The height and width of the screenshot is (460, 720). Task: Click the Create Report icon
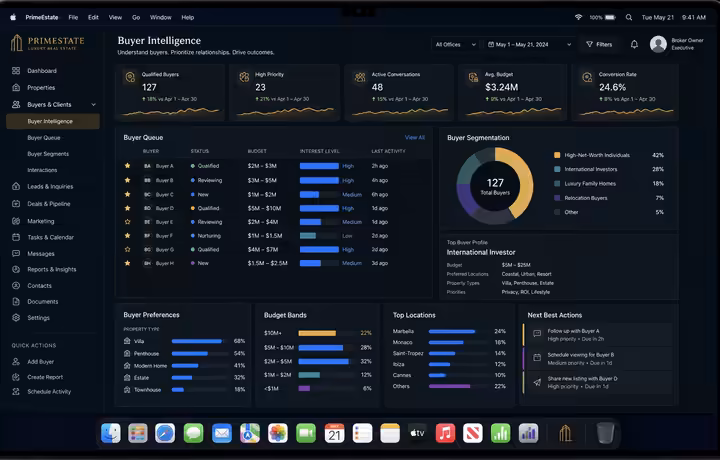point(16,377)
